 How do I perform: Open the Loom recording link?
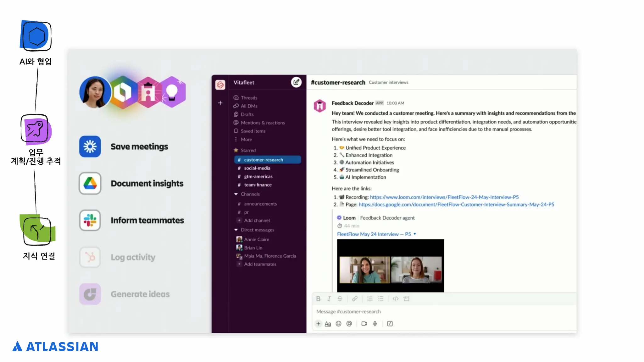444,197
